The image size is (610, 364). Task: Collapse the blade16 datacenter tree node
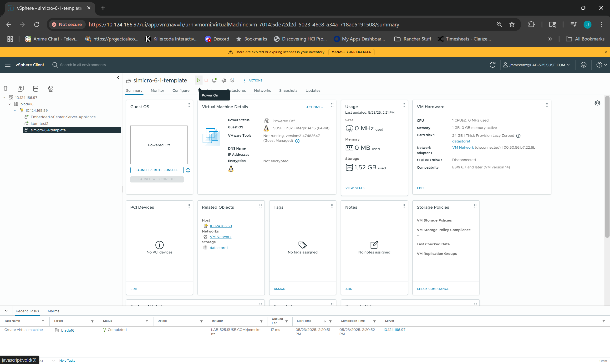pyautogui.click(x=10, y=104)
